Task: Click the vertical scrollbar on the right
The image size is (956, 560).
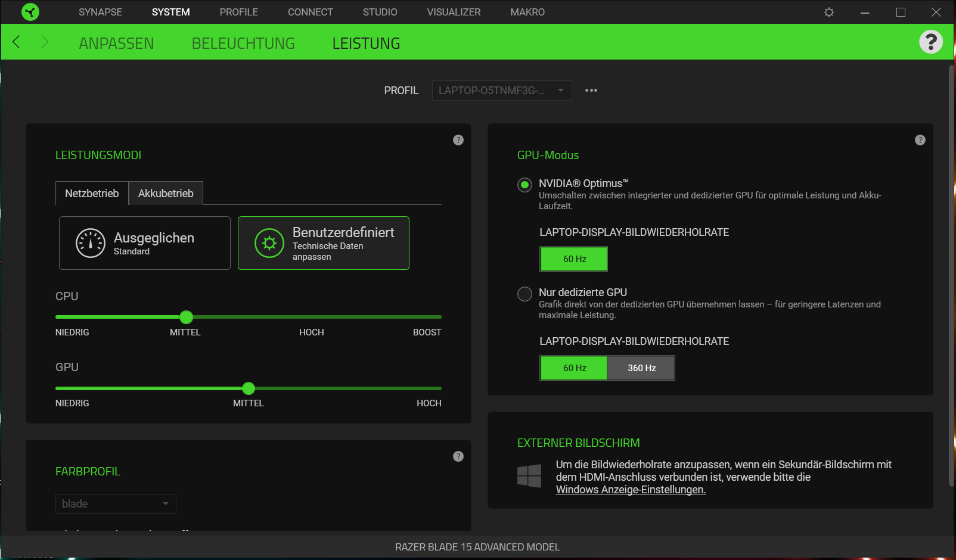Action: pyautogui.click(x=951, y=274)
